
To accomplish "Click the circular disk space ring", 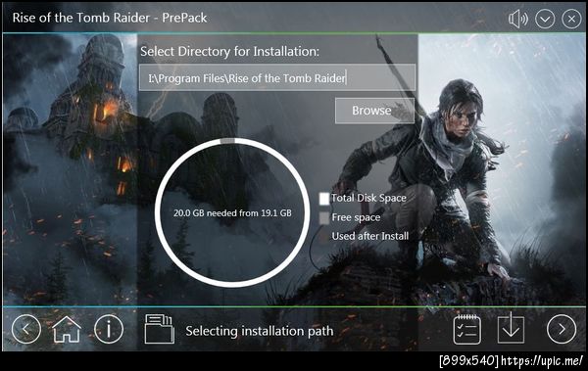I will tap(232, 212).
